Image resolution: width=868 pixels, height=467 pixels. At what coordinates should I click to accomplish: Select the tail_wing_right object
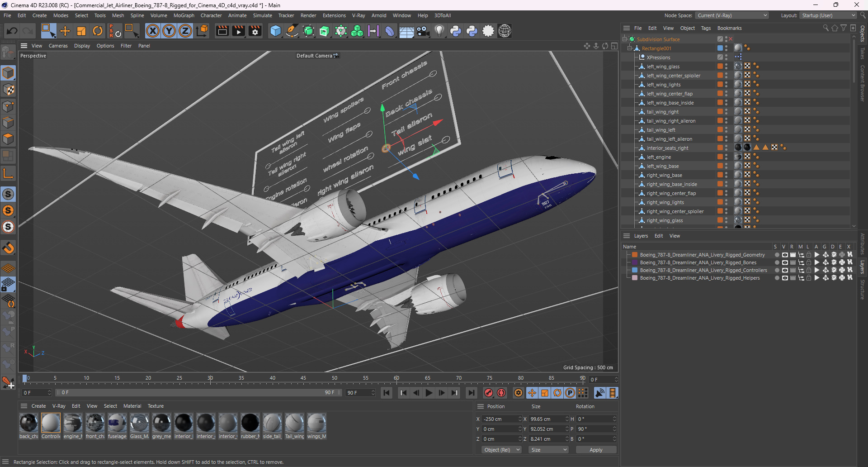(662, 112)
